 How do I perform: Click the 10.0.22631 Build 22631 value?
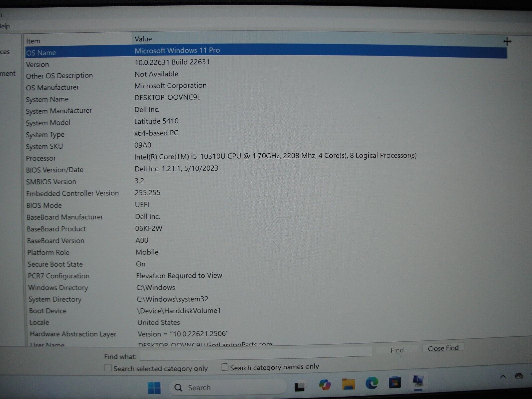(x=172, y=62)
